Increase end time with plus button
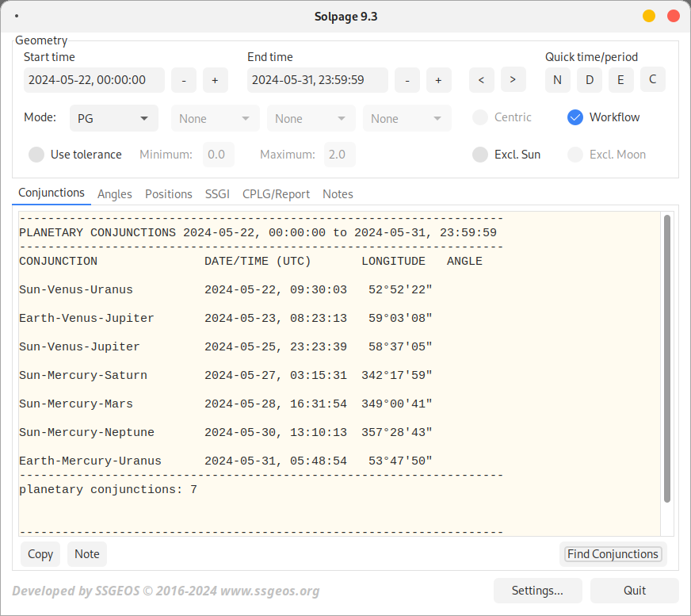This screenshot has height=616, width=691. coord(438,80)
